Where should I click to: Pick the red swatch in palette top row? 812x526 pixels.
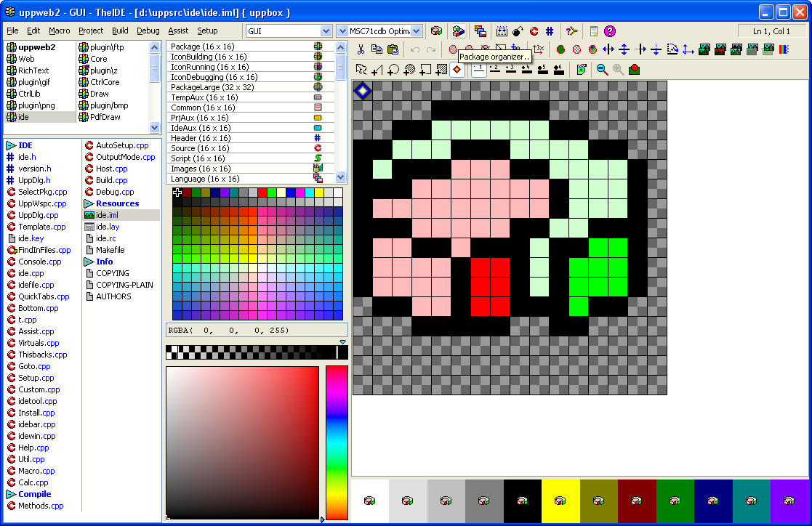262,193
